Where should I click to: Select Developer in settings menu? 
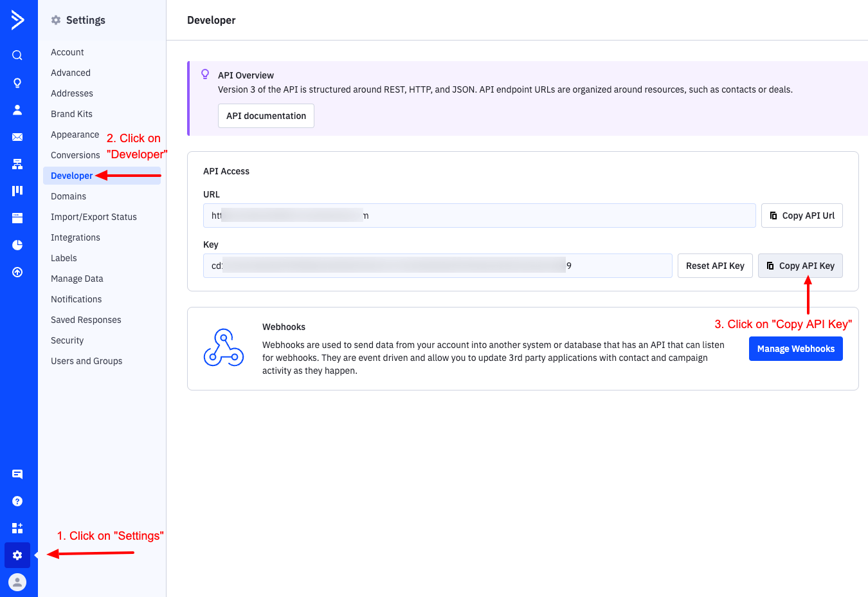102,176
